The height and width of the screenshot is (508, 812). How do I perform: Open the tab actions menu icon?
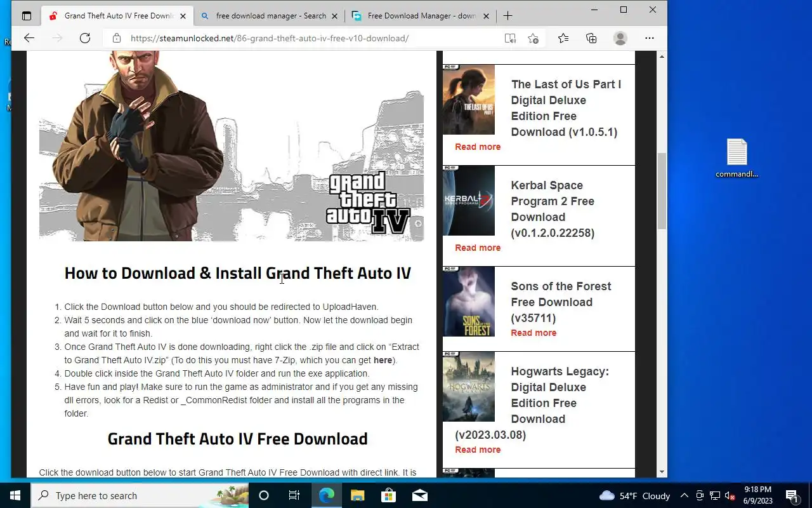pyautogui.click(x=27, y=16)
